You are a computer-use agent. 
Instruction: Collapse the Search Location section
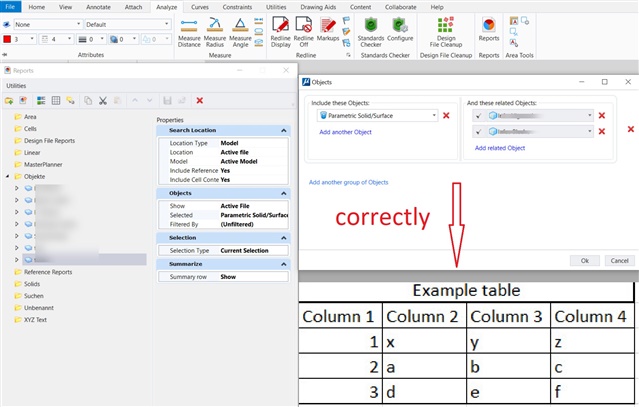click(284, 130)
